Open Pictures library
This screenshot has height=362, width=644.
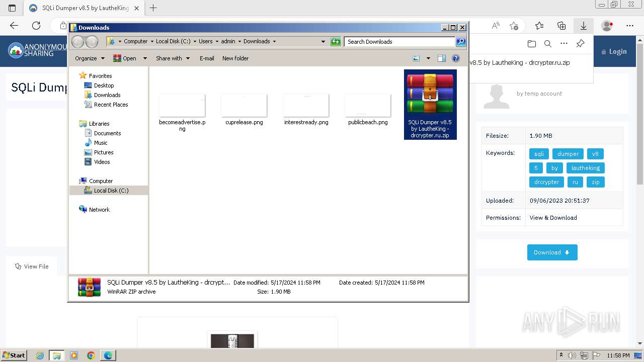click(104, 152)
